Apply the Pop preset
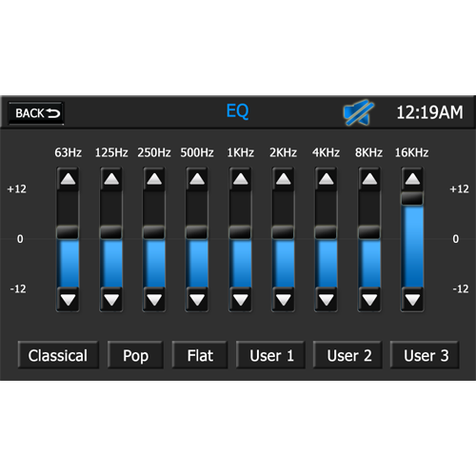This screenshot has width=476, height=476. pyautogui.click(x=135, y=355)
